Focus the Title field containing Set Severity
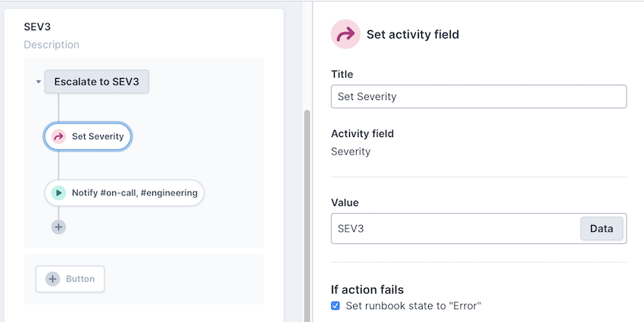 (x=478, y=96)
